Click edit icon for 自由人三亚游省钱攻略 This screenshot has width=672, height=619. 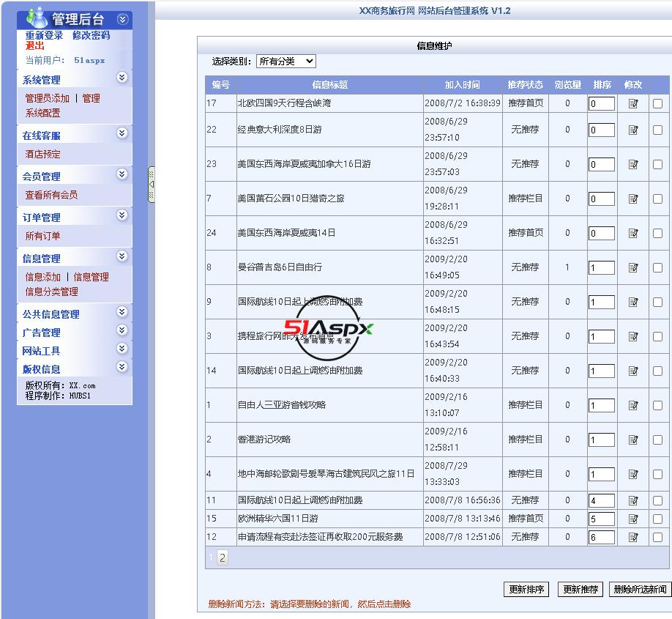(x=633, y=405)
